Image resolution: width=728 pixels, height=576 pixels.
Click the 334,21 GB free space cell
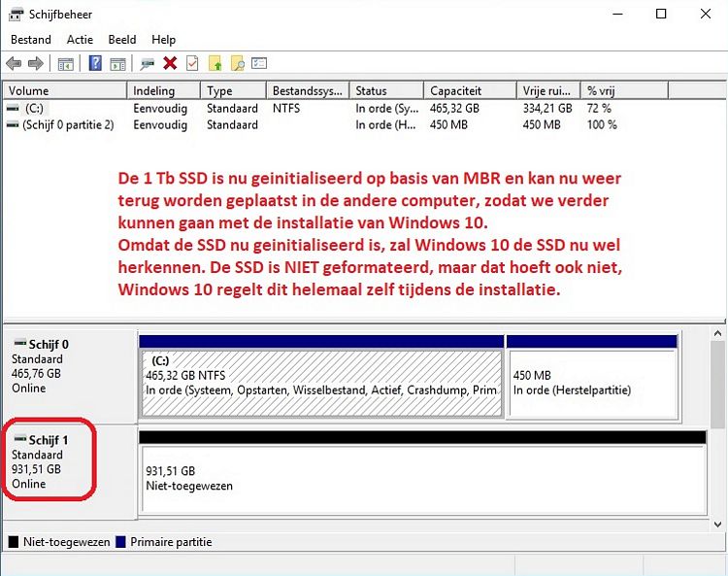[547, 108]
